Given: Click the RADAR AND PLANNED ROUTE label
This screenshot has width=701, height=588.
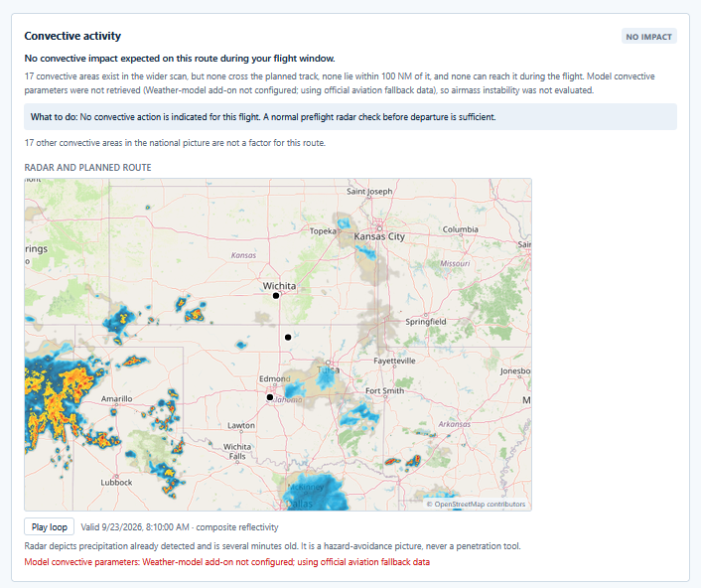Looking at the screenshot, I should 87,168.
